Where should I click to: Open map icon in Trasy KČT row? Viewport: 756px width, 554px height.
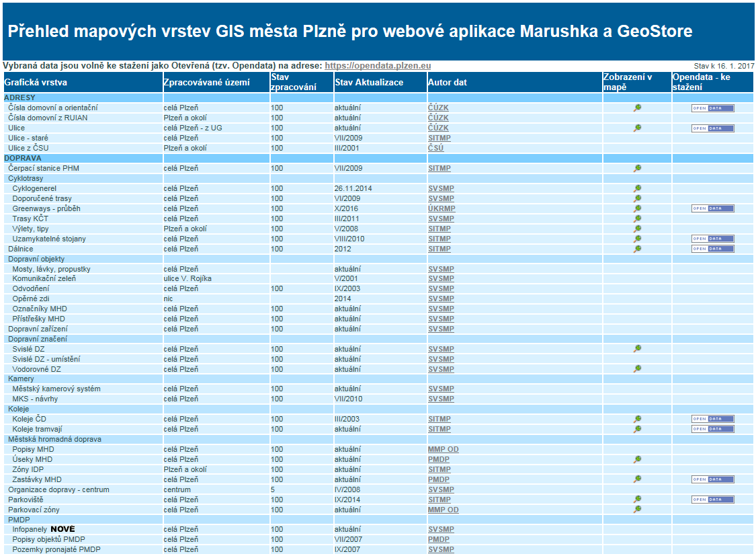pos(638,219)
